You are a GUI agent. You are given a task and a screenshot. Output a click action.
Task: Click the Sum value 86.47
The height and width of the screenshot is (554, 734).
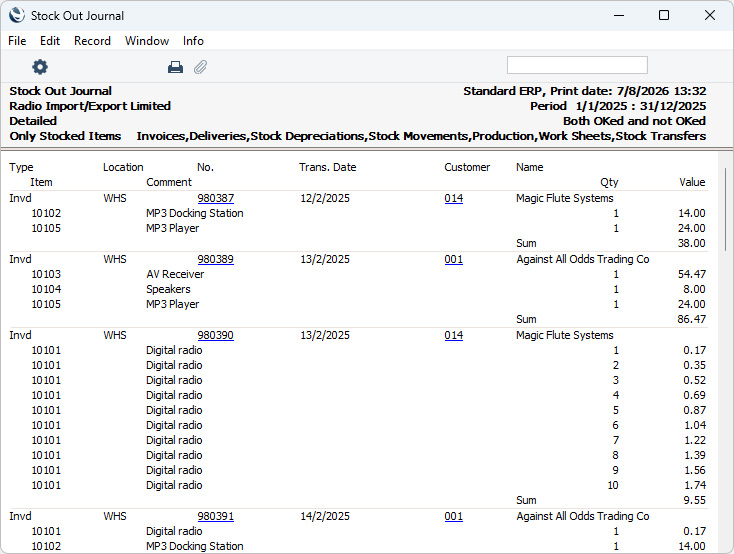pos(691,319)
